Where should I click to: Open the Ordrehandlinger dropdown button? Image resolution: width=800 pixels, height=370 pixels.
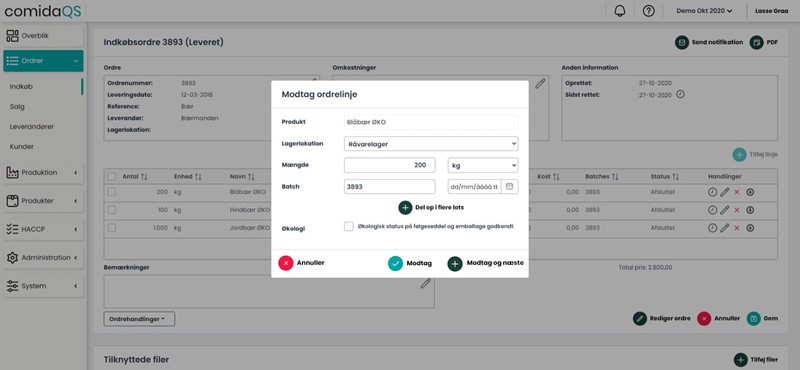point(139,319)
